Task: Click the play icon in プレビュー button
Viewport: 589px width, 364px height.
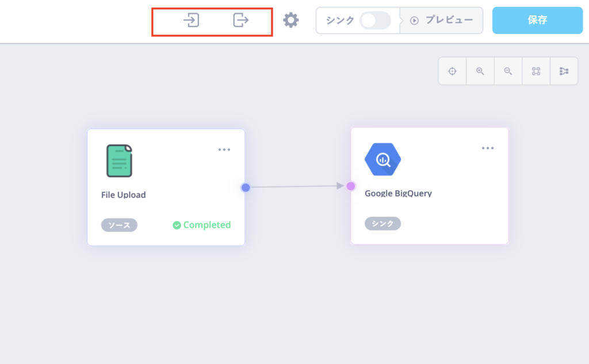Action: pos(414,21)
